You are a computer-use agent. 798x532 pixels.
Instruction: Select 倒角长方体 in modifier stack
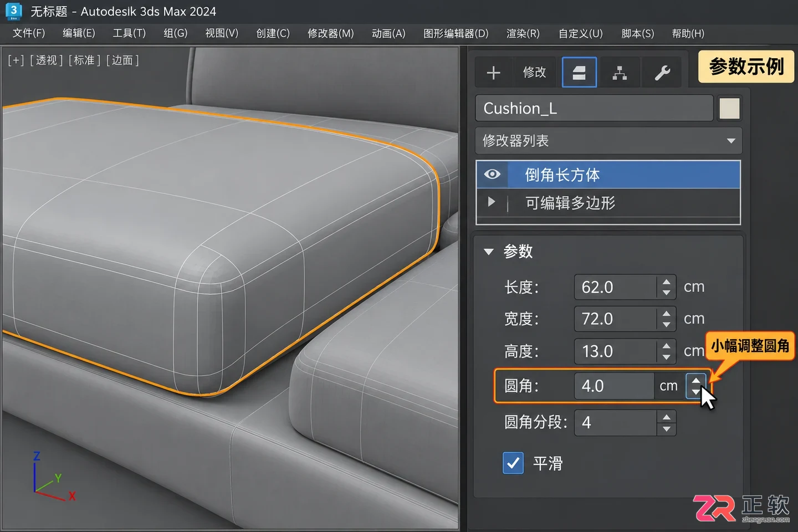tap(608, 175)
